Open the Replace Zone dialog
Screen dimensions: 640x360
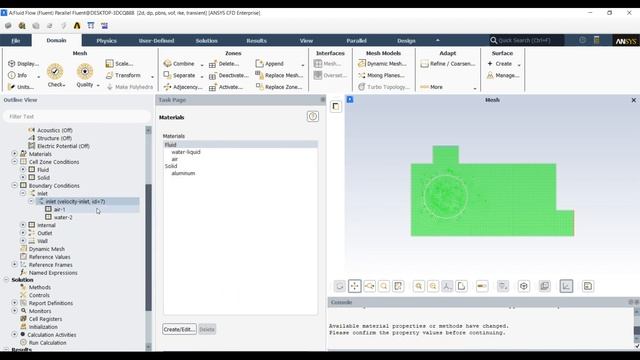pyautogui.click(x=278, y=87)
